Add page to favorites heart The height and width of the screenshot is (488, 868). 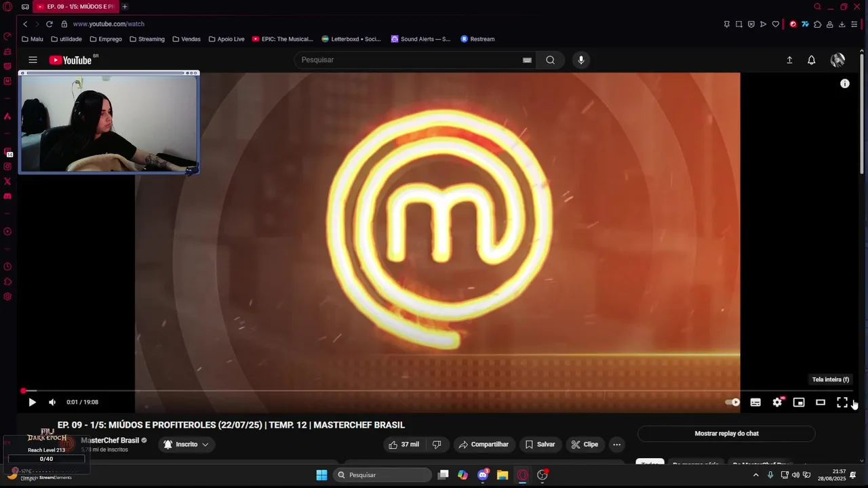(x=776, y=24)
